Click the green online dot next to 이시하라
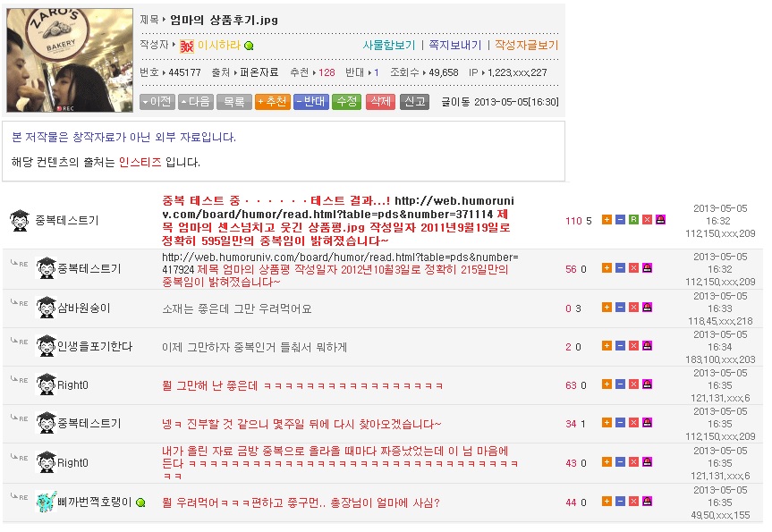Image resolution: width=772 pixels, height=532 pixels. (x=249, y=46)
